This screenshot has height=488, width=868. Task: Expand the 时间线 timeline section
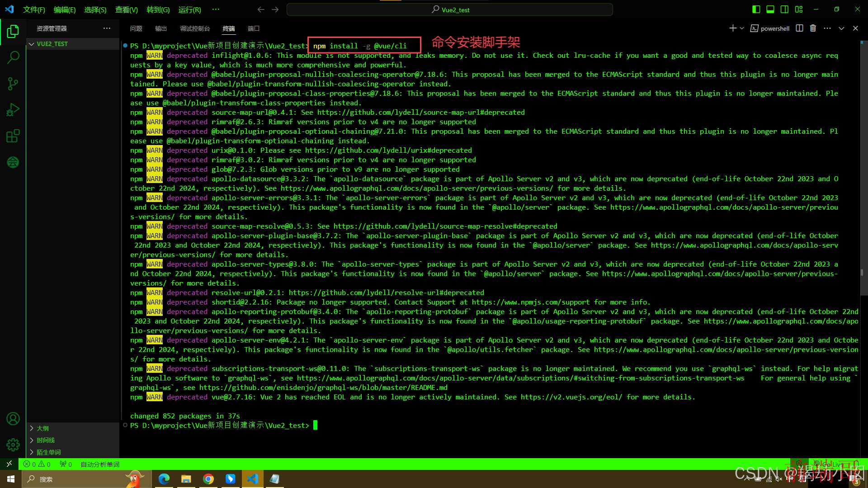click(x=73, y=440)
